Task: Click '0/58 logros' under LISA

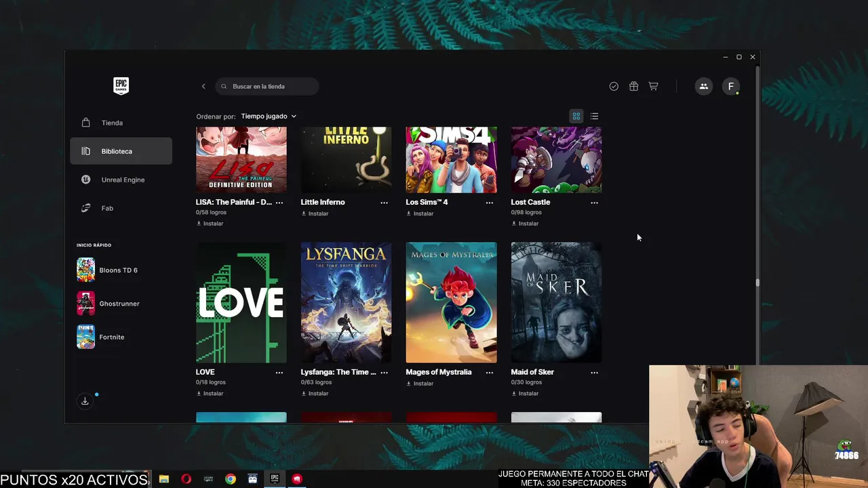Action: [211, 212]
